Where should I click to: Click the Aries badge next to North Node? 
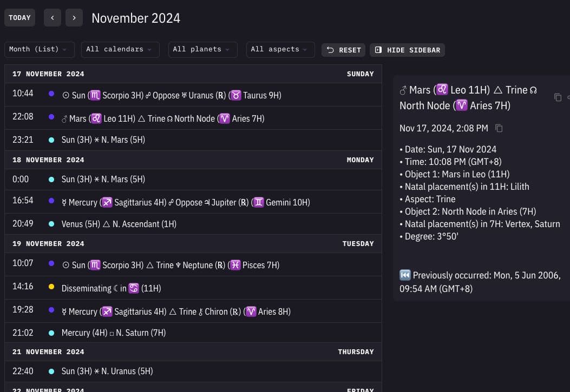(x=225, y=118)
